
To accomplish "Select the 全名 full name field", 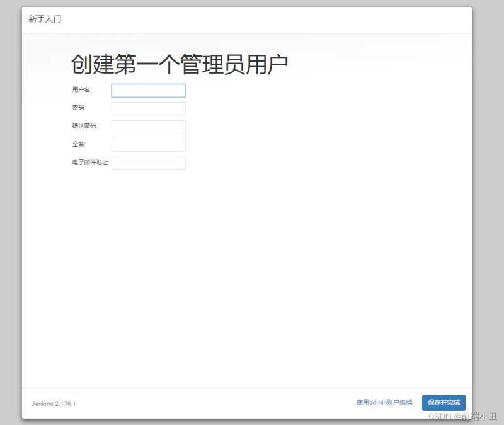I will click(147, 145).
